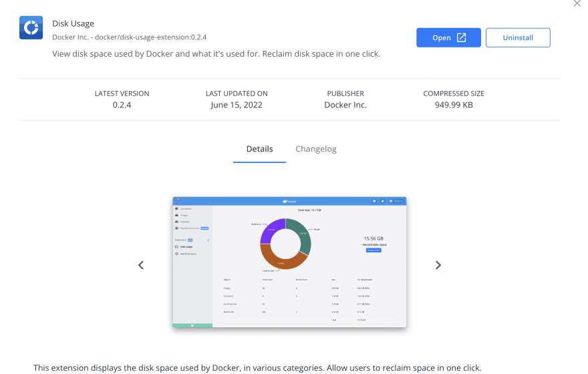Click the 949.99 KB compressed size
Image resolution: width=588 pixels, height=374 pixels.
point(454,105)
